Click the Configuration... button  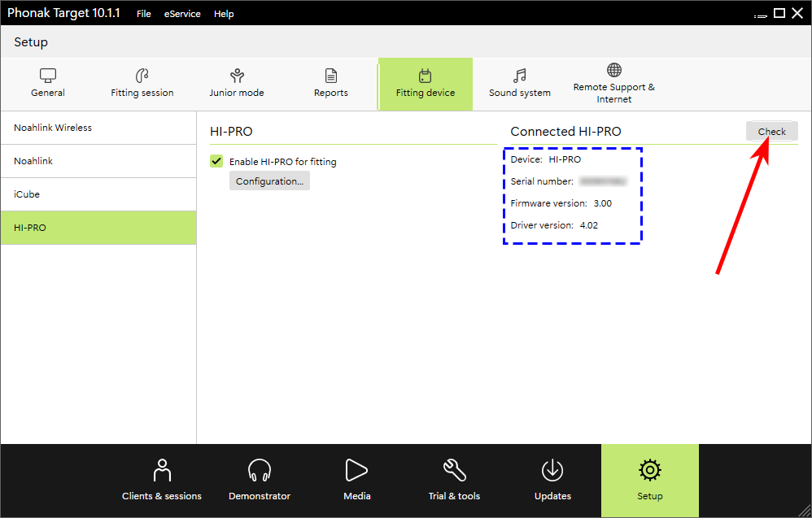point(269,181)
